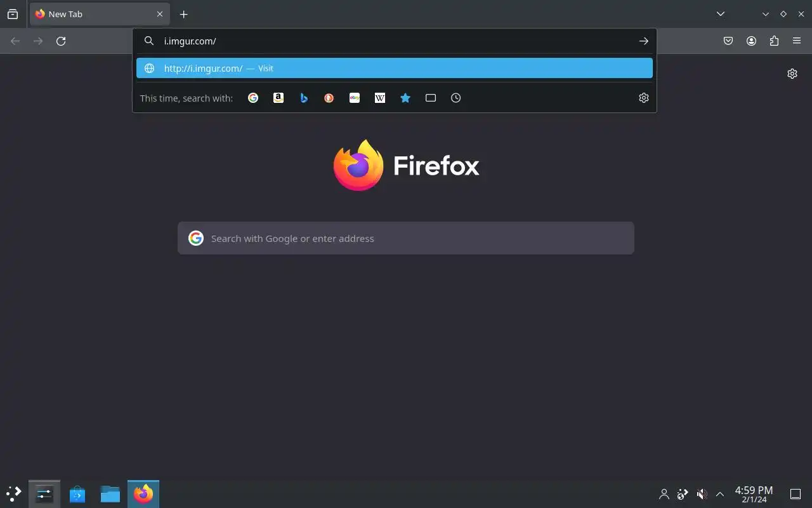This screenshot has width=812, height=508.
Task: Select the New Tab tab
Action: [x=100, y=14]
